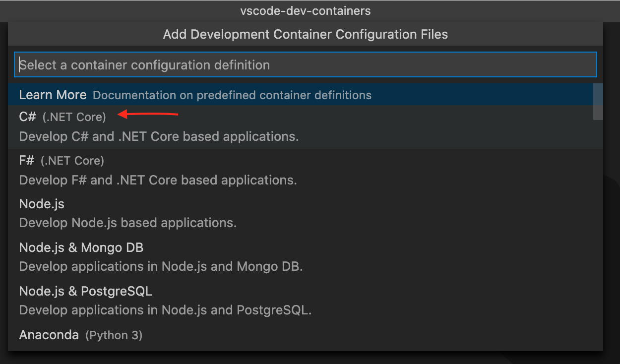Select the plain Node.js definition
This screenshot has height=364, width=620.
click(42, 204)
